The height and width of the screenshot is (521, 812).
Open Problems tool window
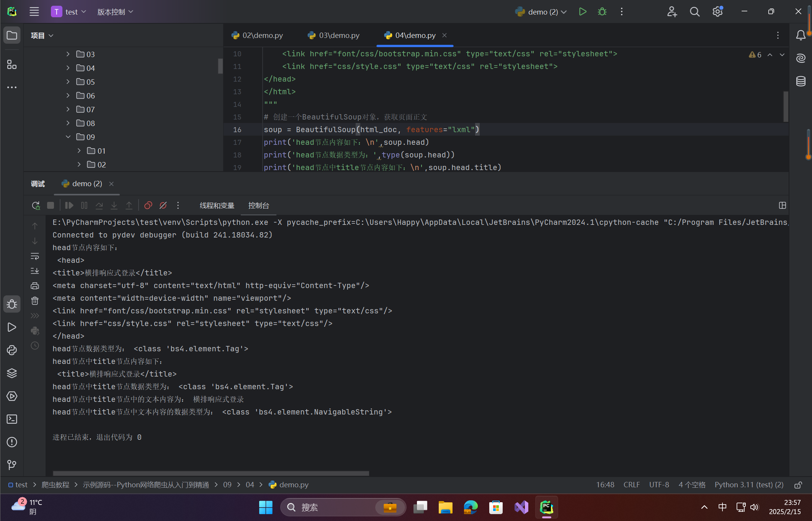click(x=12, y=442)
